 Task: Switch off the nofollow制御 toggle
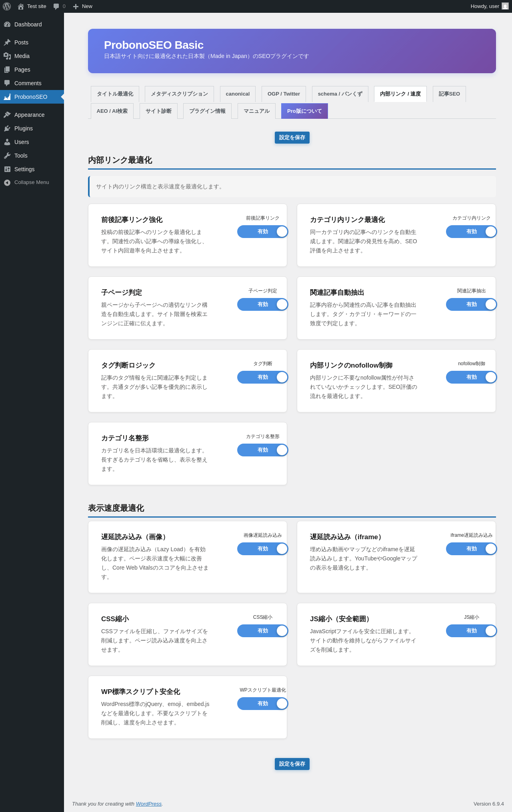tap(472, 377)
